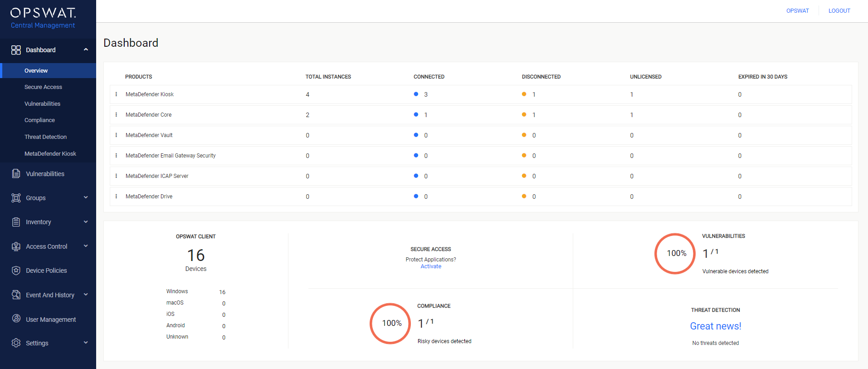Click the User Management person icon
Image resolution: width=868 pixels, height=369 pixels.
16,319
